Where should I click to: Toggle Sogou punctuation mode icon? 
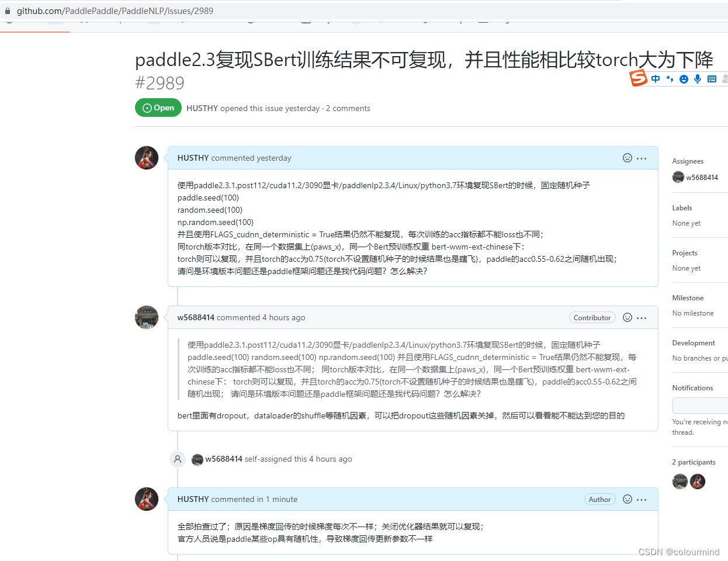click(x=670, y=79)
